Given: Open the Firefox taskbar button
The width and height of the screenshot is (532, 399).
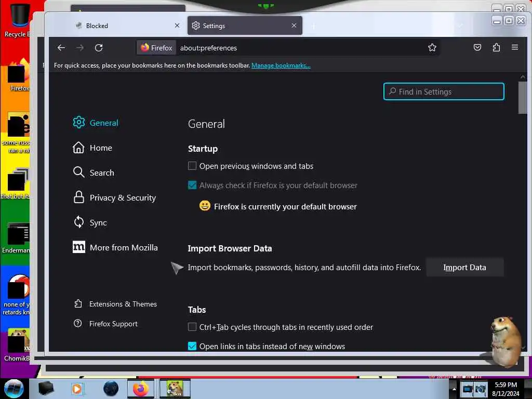Looking at the screenshot, I should pyautogui.click(x=141, y=389).
